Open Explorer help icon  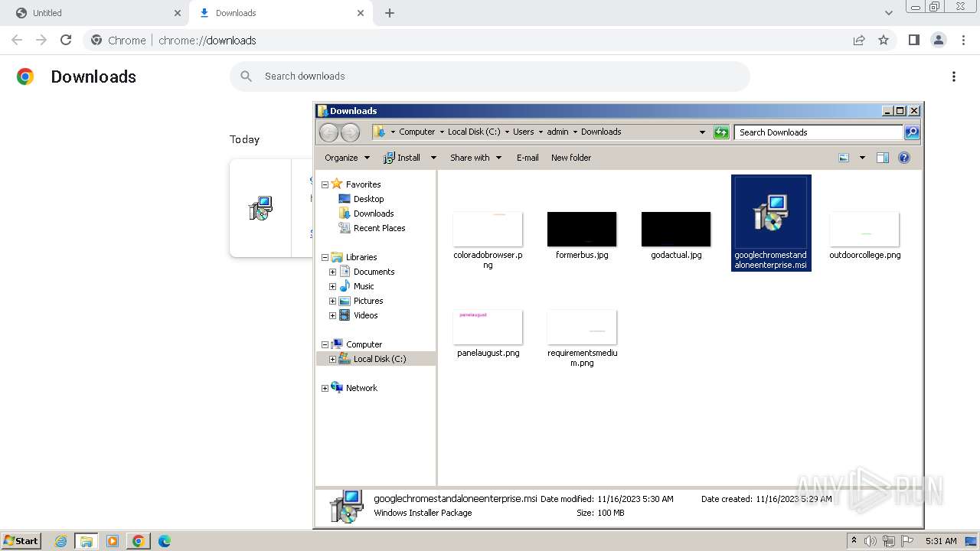(904, 158)
